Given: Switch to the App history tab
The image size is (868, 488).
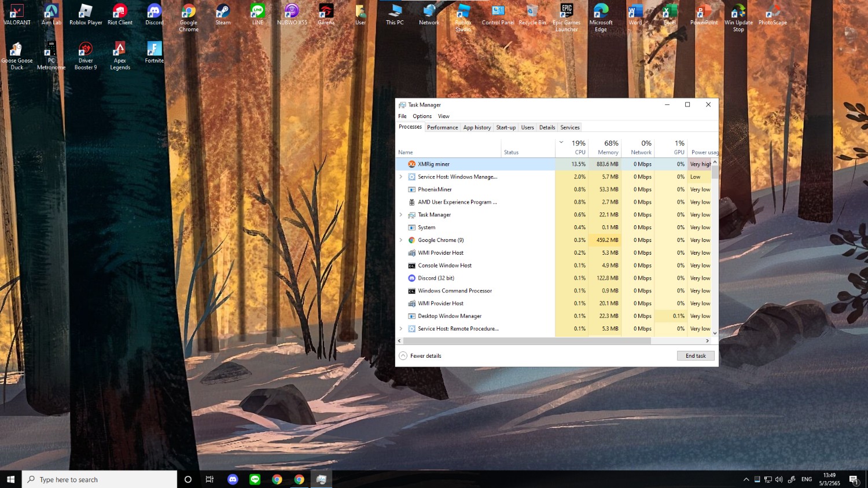Looking at the screenshot, I should 477,127.
